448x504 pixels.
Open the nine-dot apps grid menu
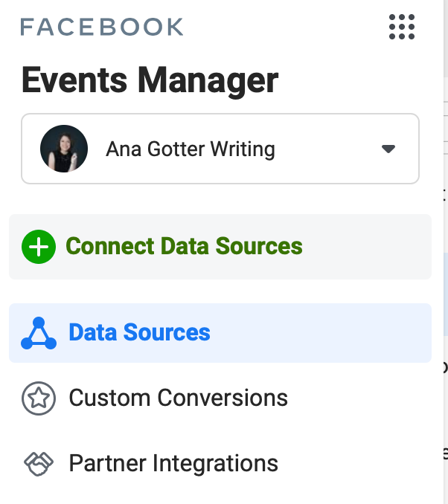402,27
